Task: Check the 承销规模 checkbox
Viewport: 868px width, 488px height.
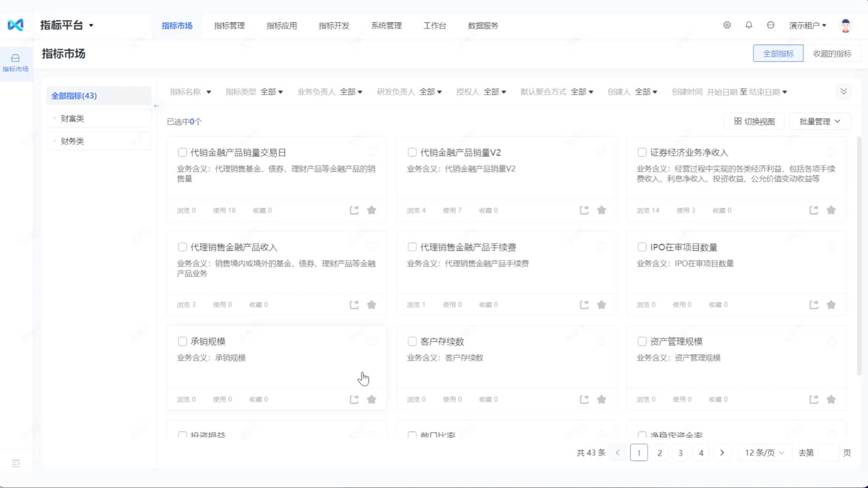Action: pyautogui.click(x=182, y=341)
